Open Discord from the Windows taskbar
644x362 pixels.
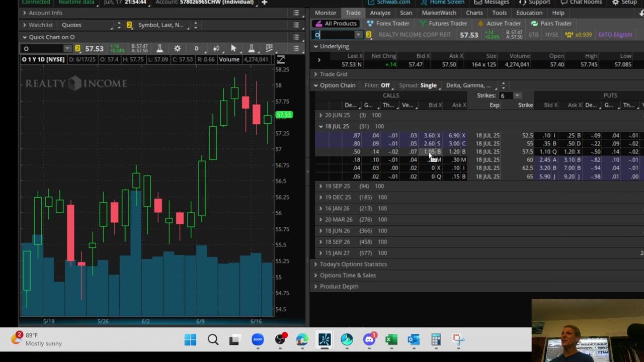click(x=369, y=340)
